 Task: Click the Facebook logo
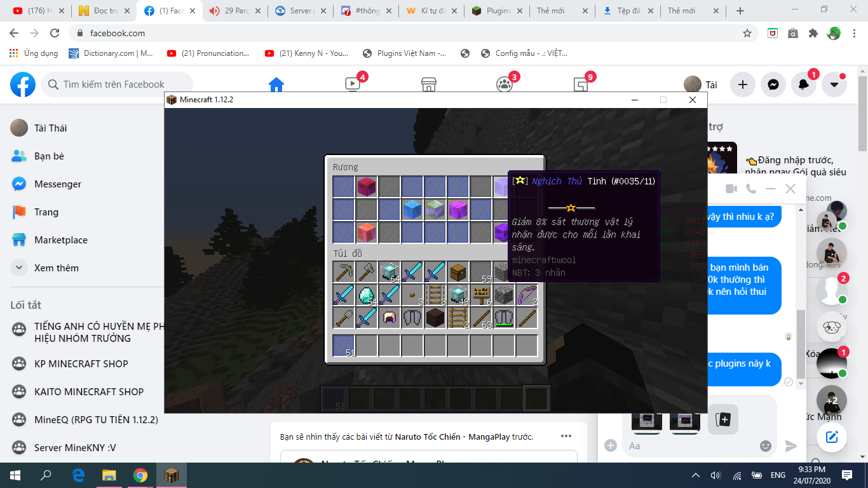pyautogui.click(x=23, y=85)
